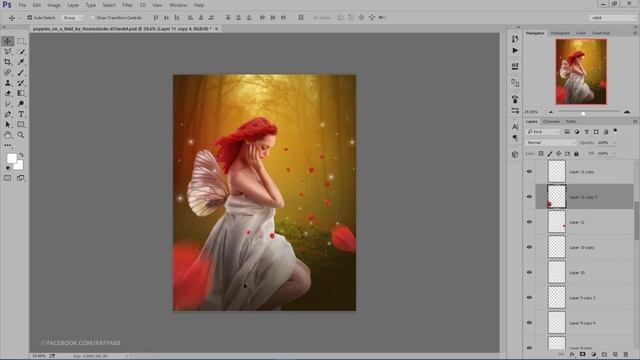This screenshot has width=640, height=360.
Task: Select the Eyedropper tool
Action: click(x=21, y=62)
